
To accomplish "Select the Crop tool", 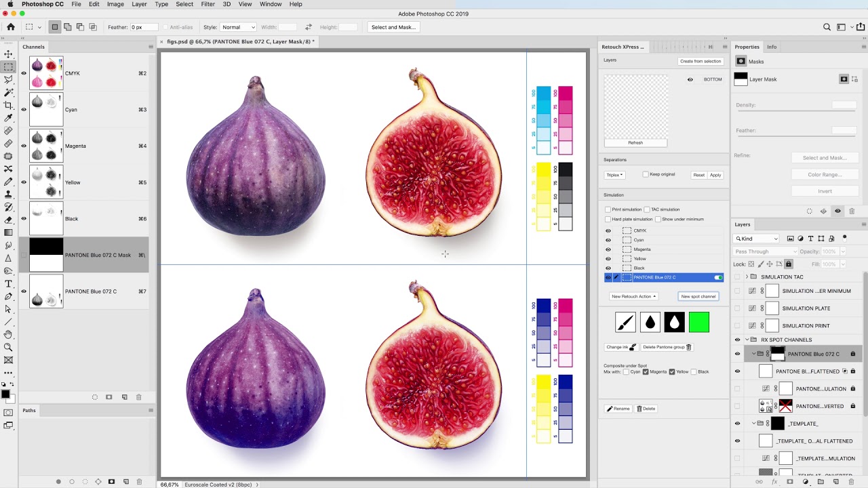I will click(x=8, y=105).
